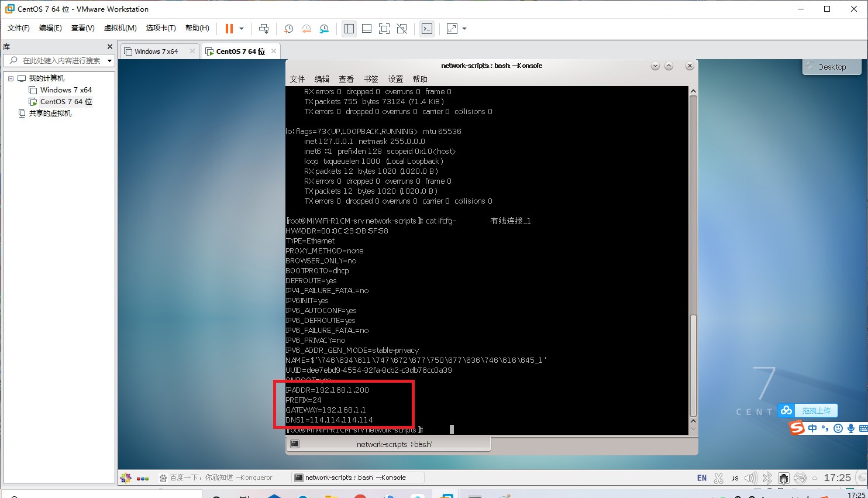Click the 拖拽上传 upload button
This screenshot has height=498, width=868.
tap(816, 411)
